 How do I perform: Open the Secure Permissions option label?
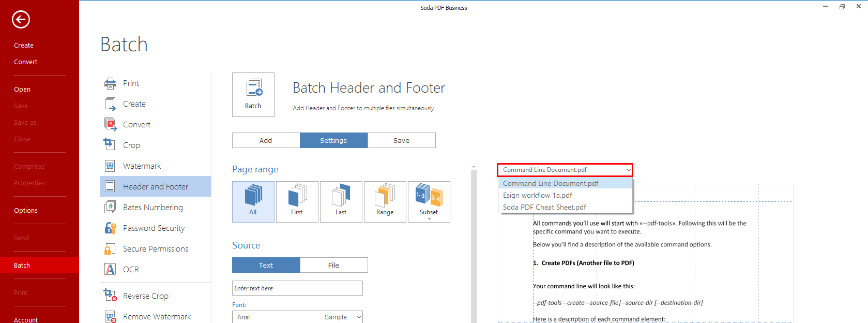(x=156, y=249)
